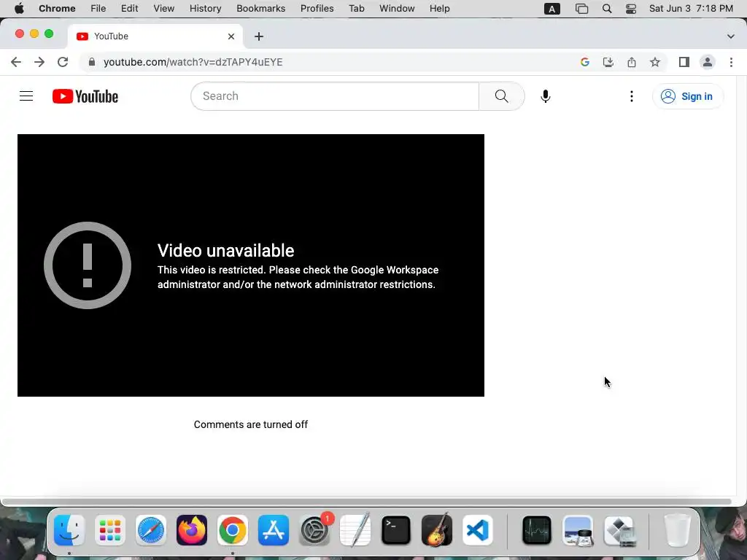Viewport: 747px width, 560px height.
Task: Toggle the Chrome side panel
Action: pos(684,62)
